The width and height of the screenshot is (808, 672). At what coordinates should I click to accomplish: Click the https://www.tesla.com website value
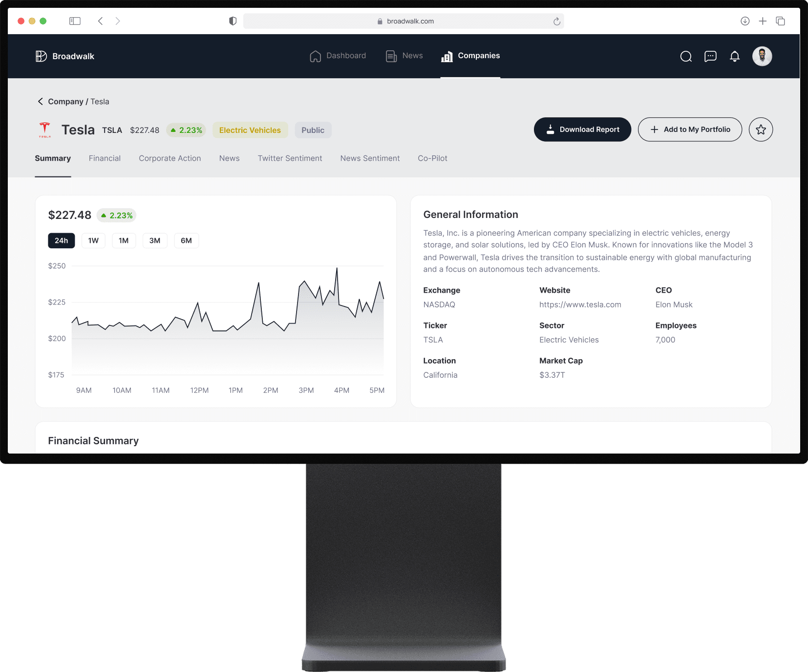(580, 304)
